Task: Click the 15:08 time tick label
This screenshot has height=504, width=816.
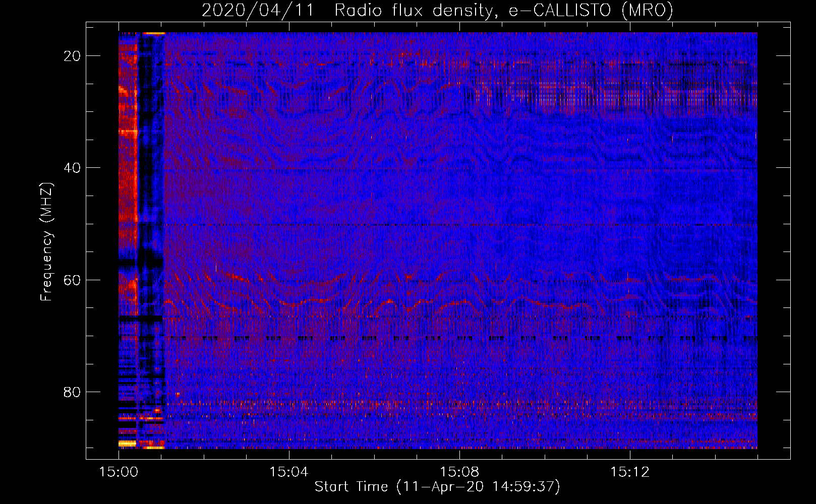Action: click(459, 472)
